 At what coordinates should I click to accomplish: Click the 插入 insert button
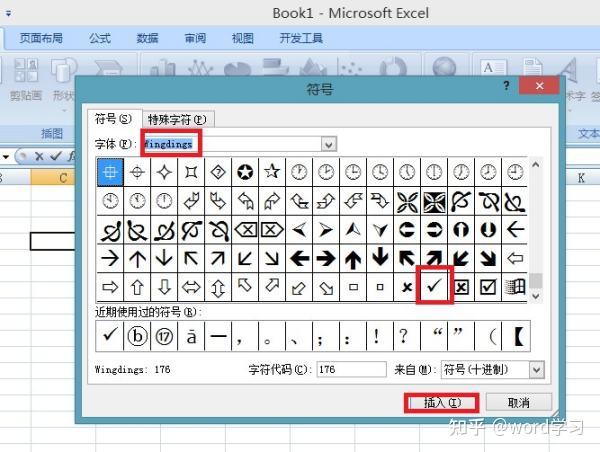(442, 403)
